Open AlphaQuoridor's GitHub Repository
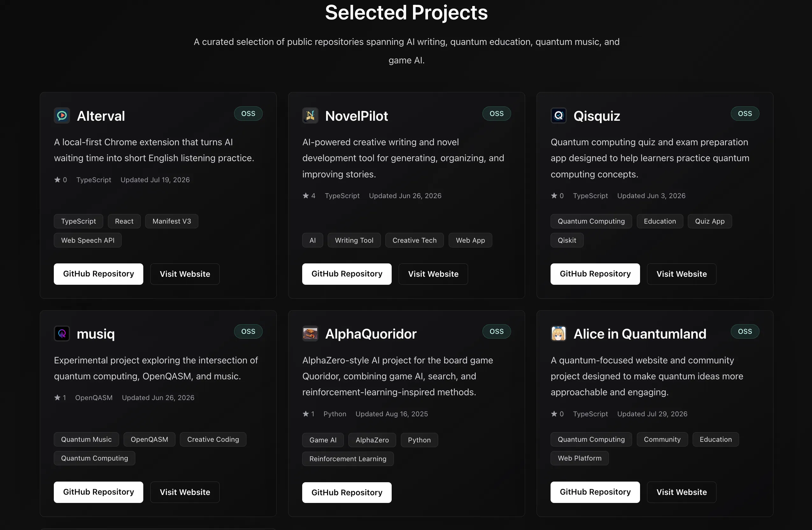The height and width of the screenshot is (530, 812). pos(347,492)
